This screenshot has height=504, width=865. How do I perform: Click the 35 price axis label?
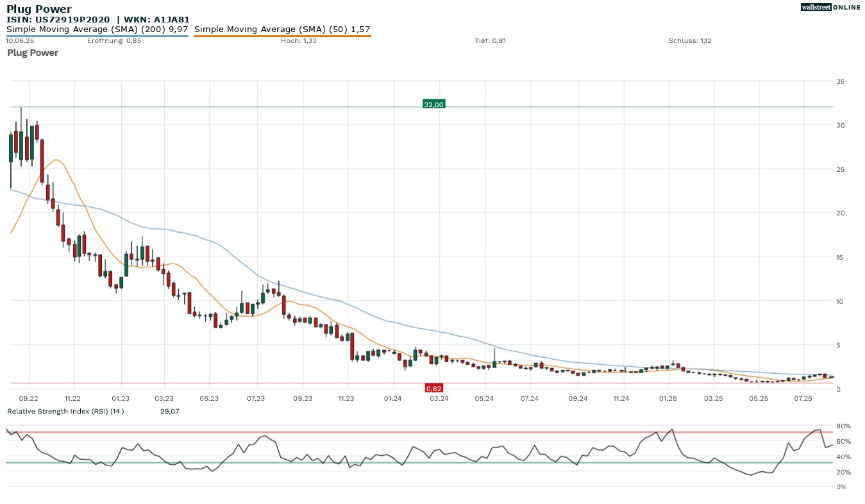pos(840,81)
